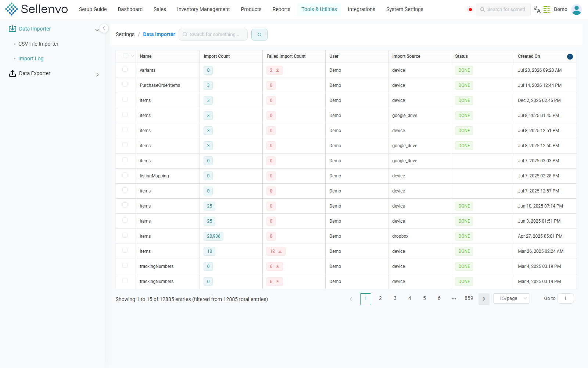Click the green grid list icon

(547, 10)
